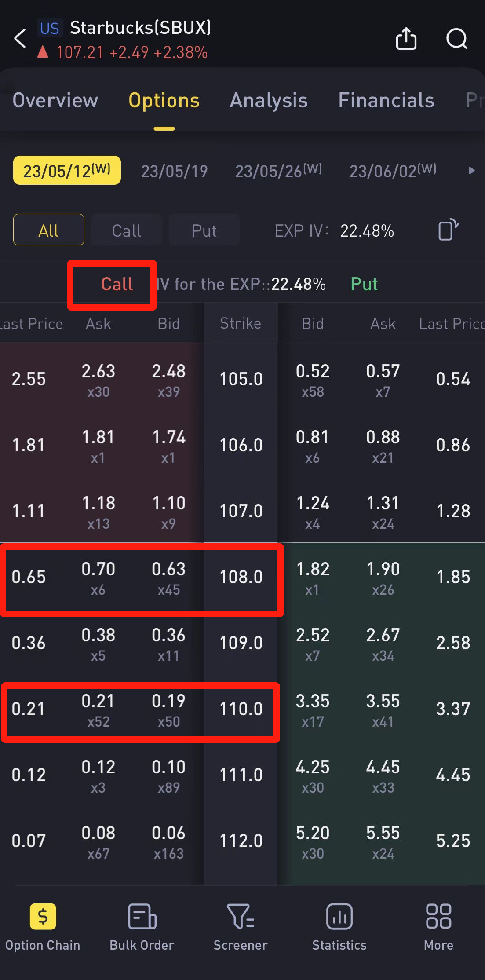Tap the 109.0 strike row

pos(241,643)
